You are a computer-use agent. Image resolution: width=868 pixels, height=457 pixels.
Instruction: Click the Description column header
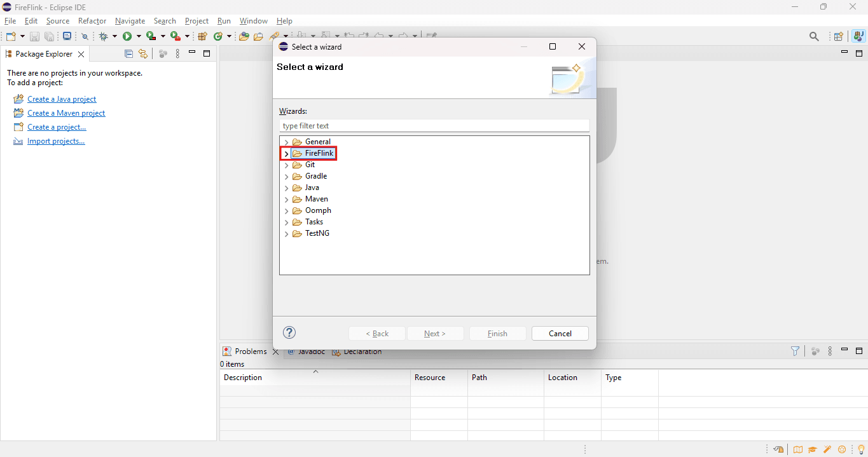(315, 378)
